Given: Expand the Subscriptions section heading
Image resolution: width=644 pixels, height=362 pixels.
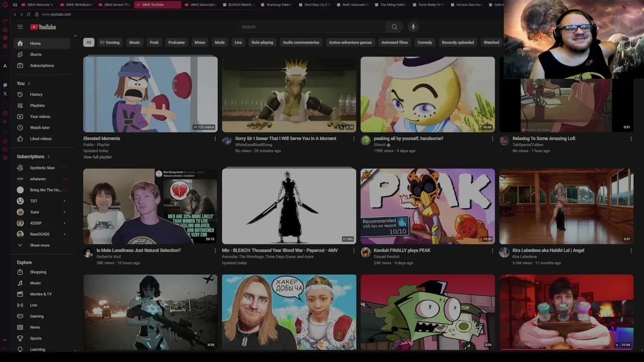Looking at the screenshot, I should [33, 156].
